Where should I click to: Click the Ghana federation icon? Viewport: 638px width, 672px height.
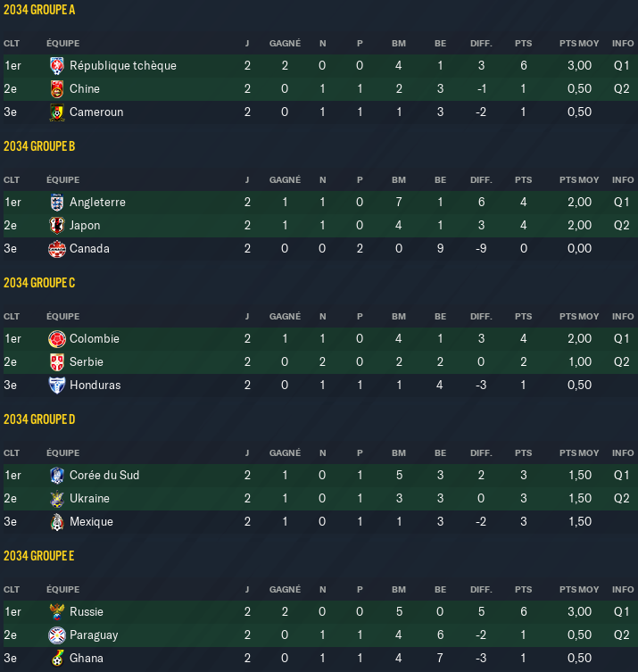(57, 658)
